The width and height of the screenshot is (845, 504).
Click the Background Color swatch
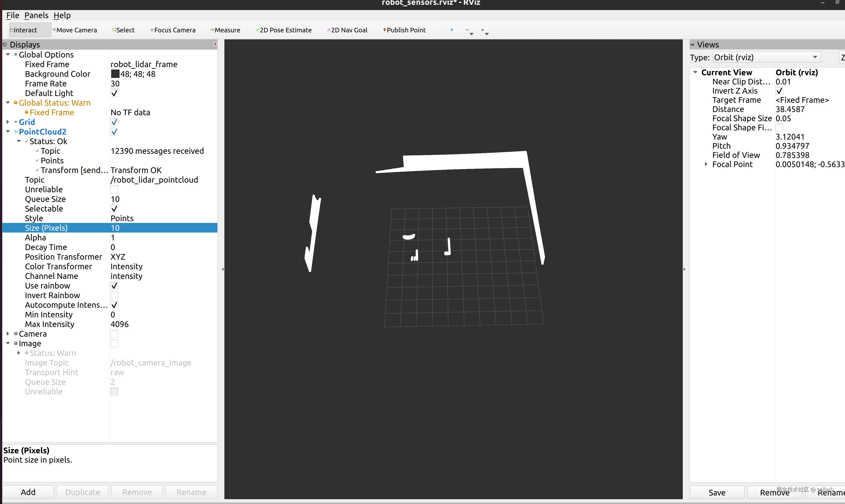click(115, 74)
